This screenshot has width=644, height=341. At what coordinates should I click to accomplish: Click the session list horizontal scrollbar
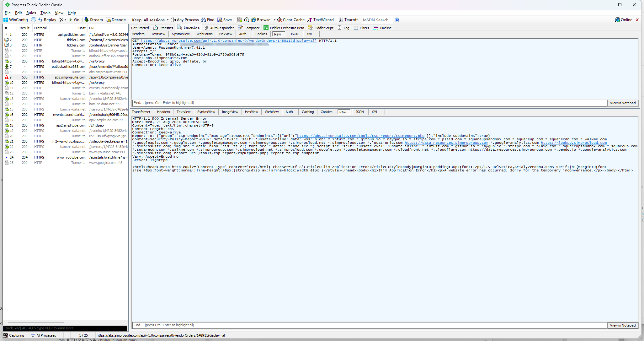point(36,322)
